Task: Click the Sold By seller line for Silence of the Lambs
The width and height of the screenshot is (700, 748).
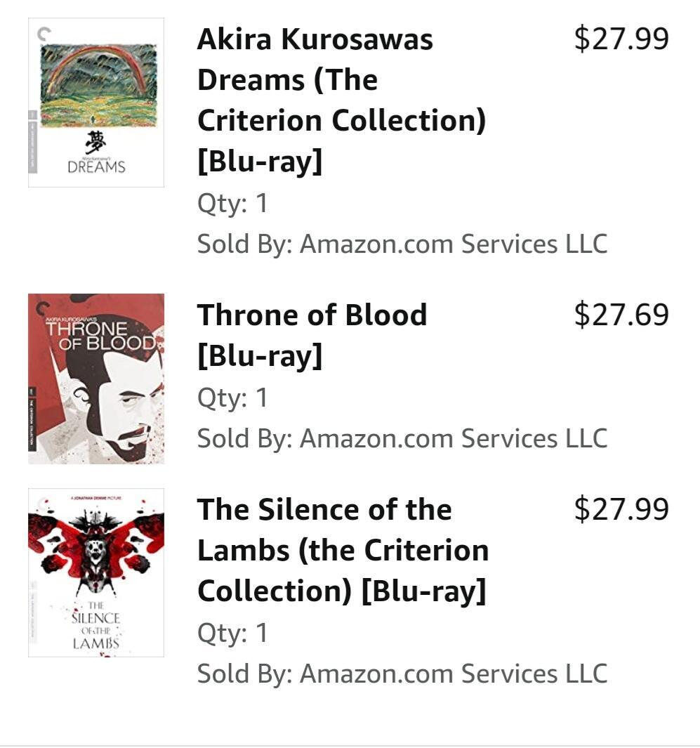Action: (x=402, y=674)
